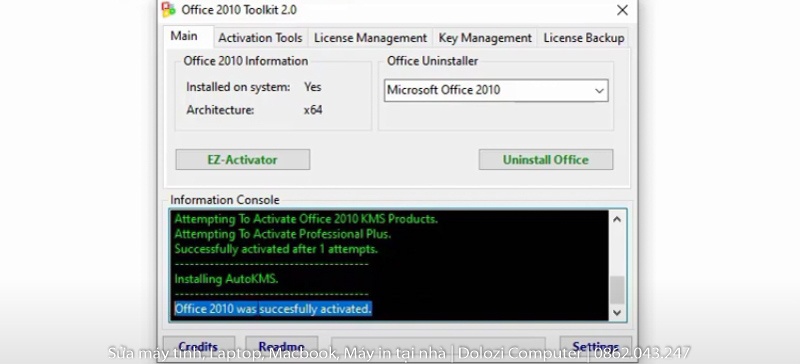The height and width of the screenshot is (364, 800).
Task: Click 'Installing AutoKMS.' console line
Action: point(226,279)
